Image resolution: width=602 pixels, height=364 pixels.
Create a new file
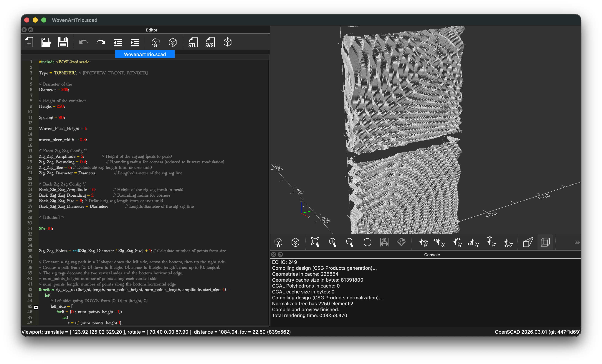pyautogui.click(x=29, y=42)
